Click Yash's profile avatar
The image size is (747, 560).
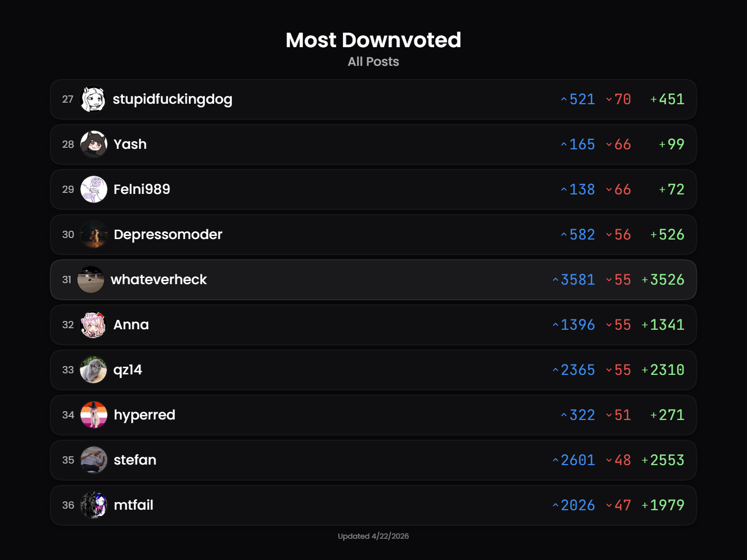pyautogui.click(x=93, y=144)
